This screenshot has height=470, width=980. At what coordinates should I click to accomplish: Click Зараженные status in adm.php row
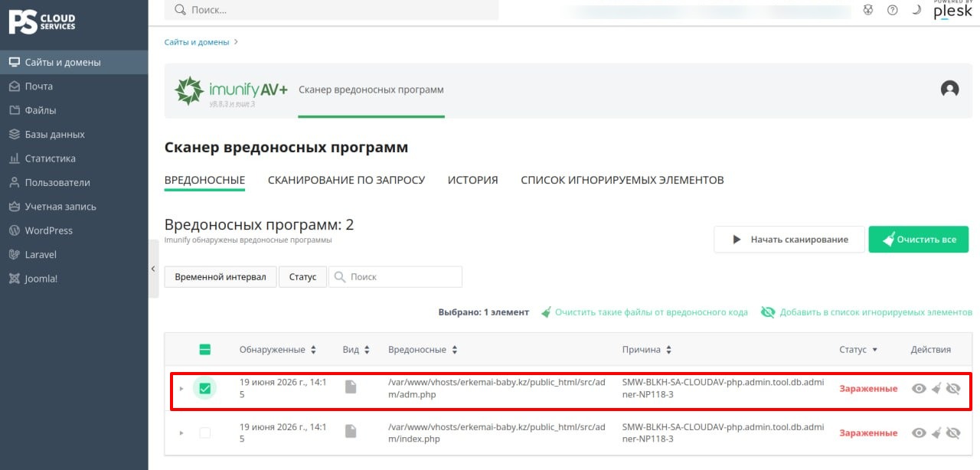coord(868,388)
